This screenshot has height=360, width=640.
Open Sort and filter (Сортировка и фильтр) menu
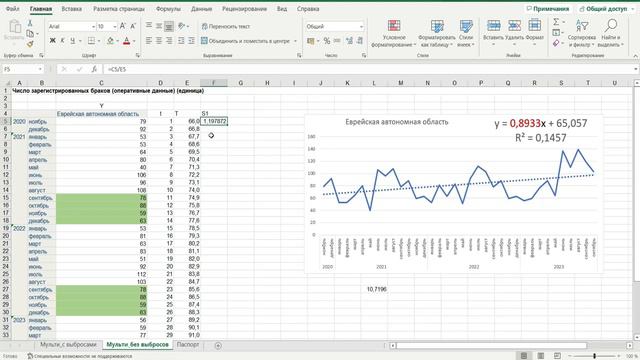coord(582,33)
